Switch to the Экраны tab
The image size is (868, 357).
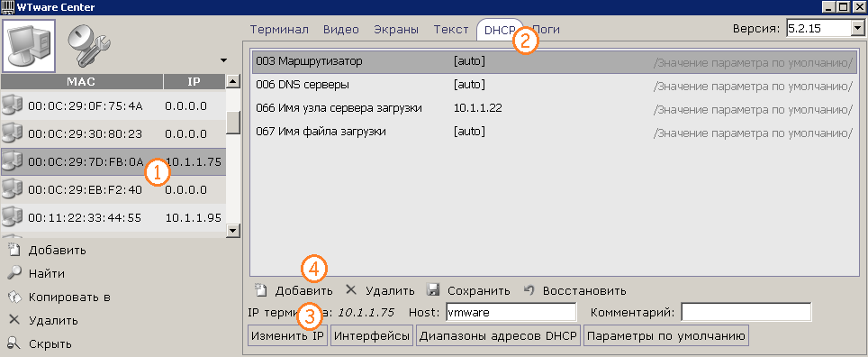tap(396, 30)
